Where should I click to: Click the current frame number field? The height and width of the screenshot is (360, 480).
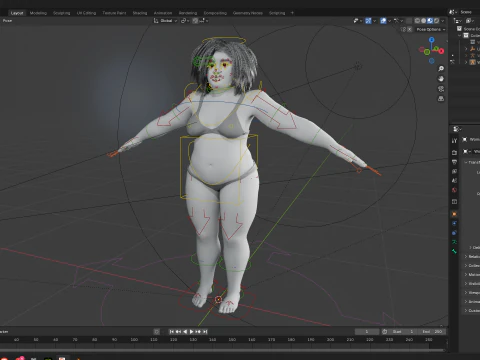point(367,332)
